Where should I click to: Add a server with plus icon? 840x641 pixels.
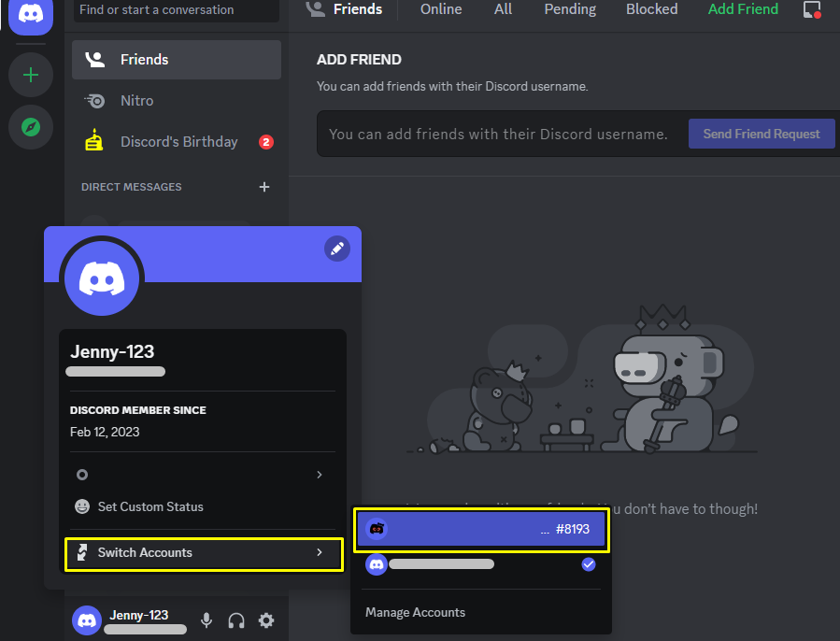point(31,75)
